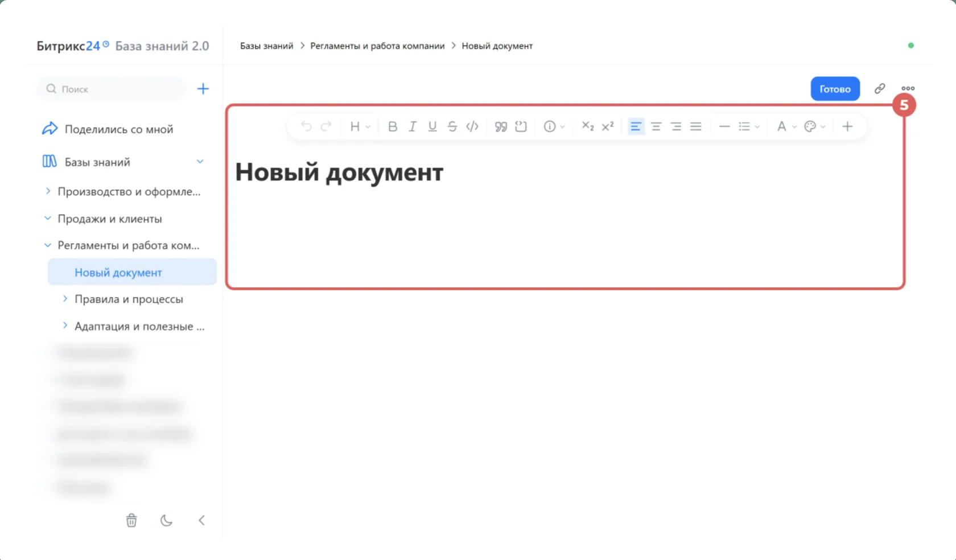
Task: Expand Адаптация и полезные subfolder
Action: (65, 326)
